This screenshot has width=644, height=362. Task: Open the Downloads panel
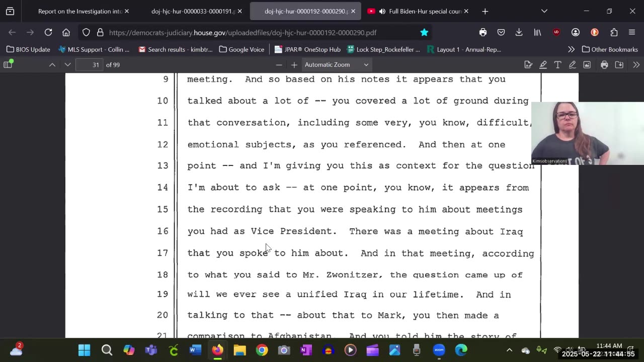(519, 32)
